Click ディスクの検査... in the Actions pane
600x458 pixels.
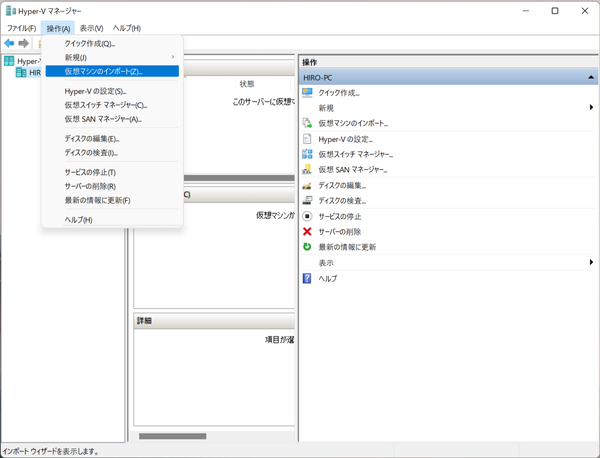click(342, 200)
